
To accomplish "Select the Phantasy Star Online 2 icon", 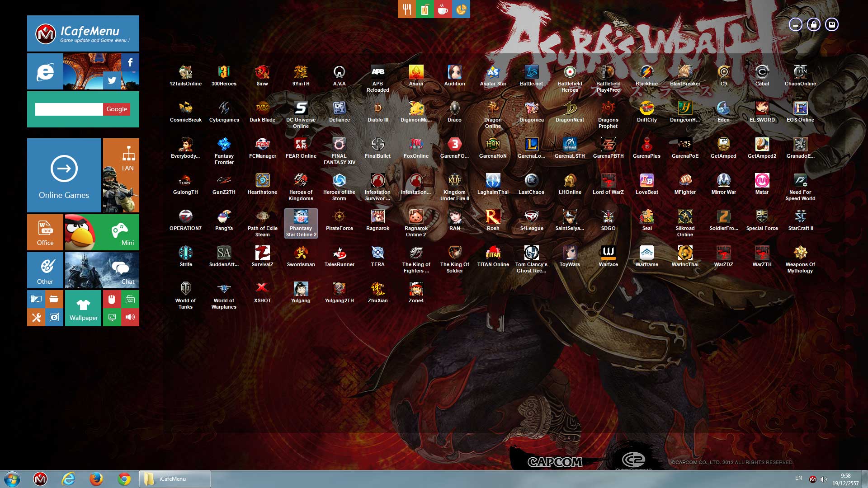I will [x=301, y=223].
